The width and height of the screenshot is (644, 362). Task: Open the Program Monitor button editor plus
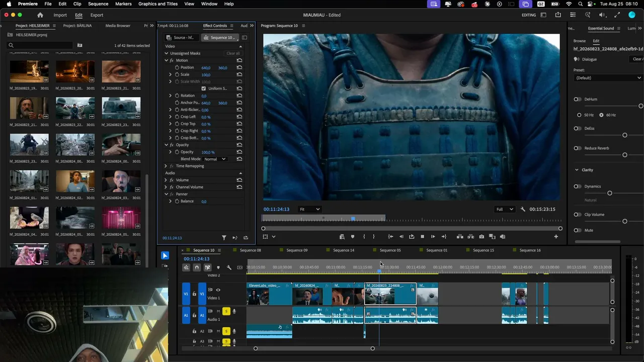point(556,237)
